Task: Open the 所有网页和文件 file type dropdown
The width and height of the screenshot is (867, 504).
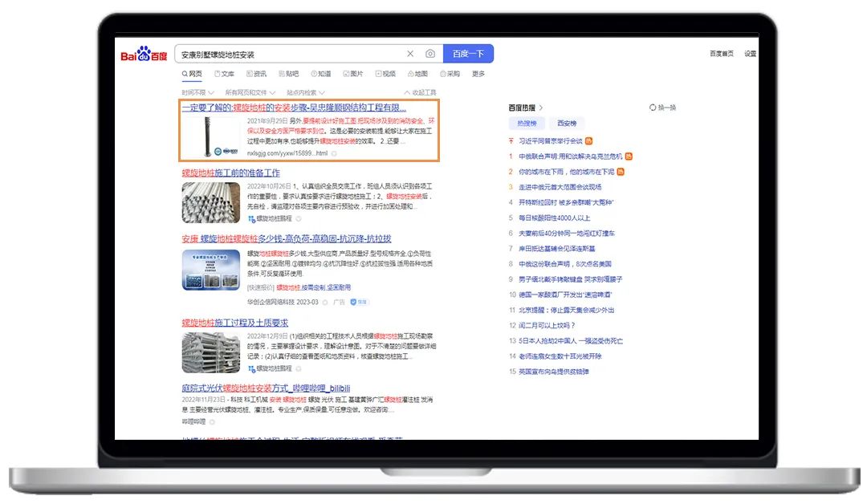Action: (250, 92)
